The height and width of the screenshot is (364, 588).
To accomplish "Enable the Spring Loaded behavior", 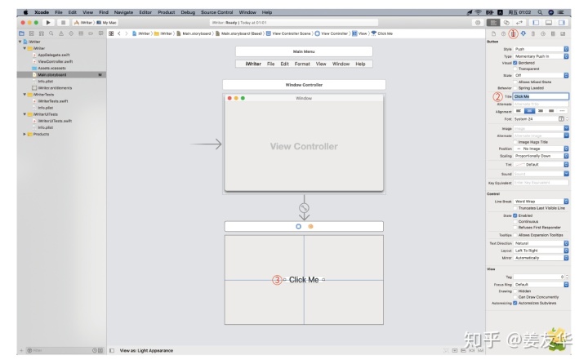I will click(x=515, y=88).
